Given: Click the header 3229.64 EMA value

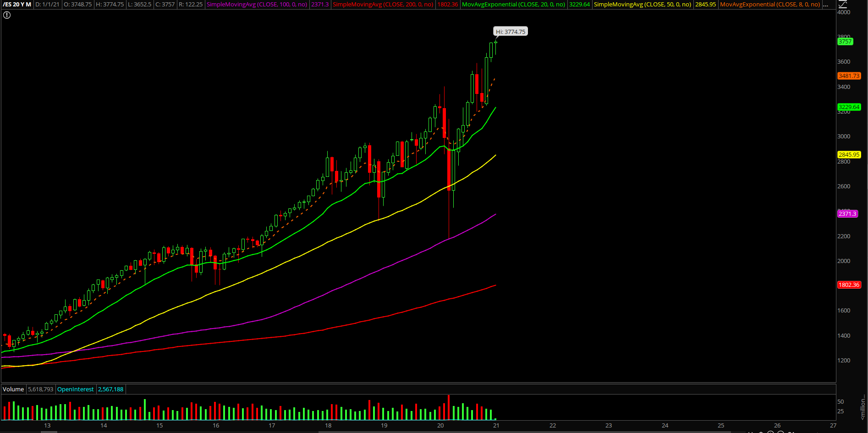Looking at the screenshot, I should [x=579, y=4].
